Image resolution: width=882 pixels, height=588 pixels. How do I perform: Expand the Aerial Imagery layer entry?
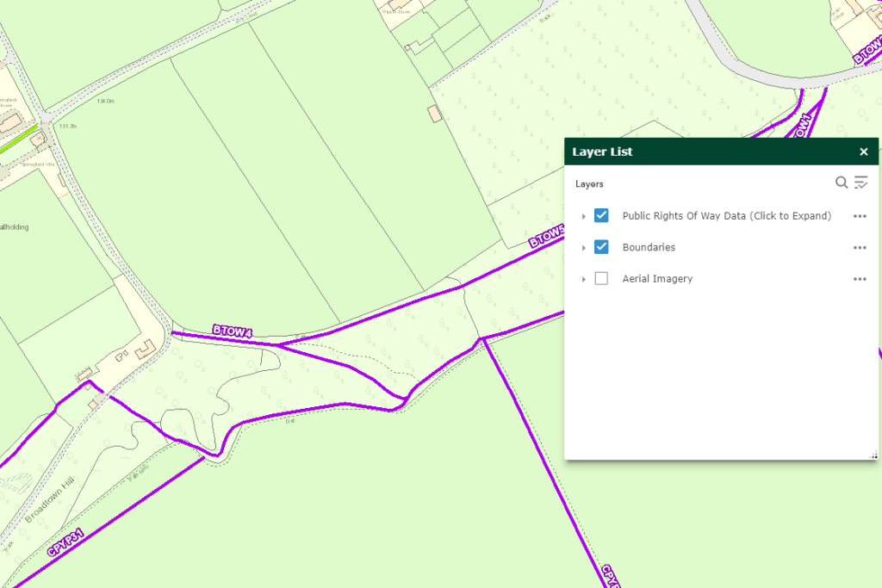click(584, 278)
